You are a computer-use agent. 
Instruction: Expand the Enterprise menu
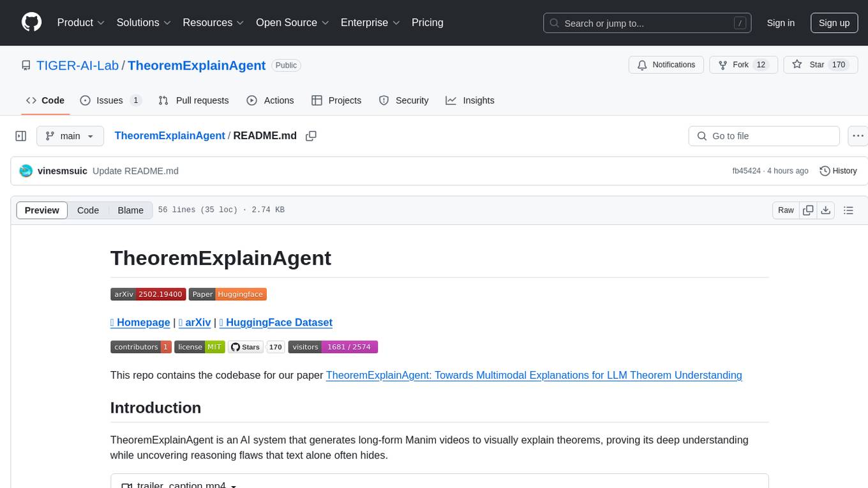(370, 22)
